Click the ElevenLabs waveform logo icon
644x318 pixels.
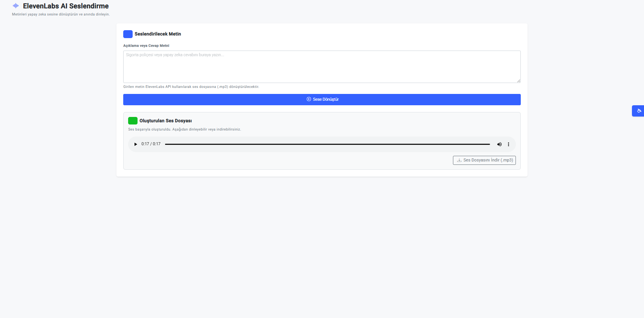click(x=16, y=6)
